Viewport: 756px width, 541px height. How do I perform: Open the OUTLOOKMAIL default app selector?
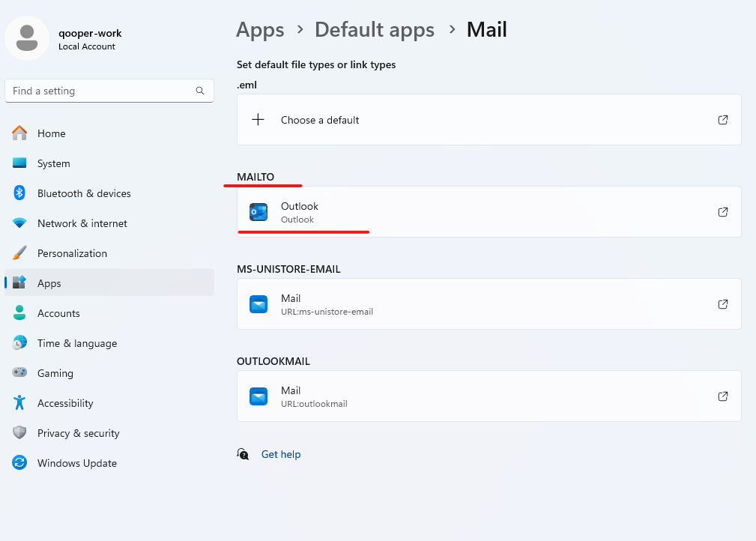click(x=489, y=396)
